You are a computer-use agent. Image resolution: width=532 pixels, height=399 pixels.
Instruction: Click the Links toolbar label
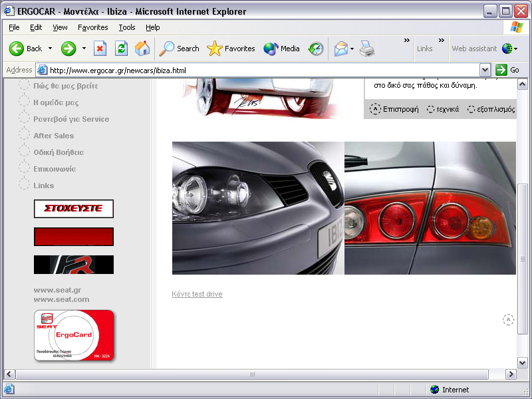point(425,49)
